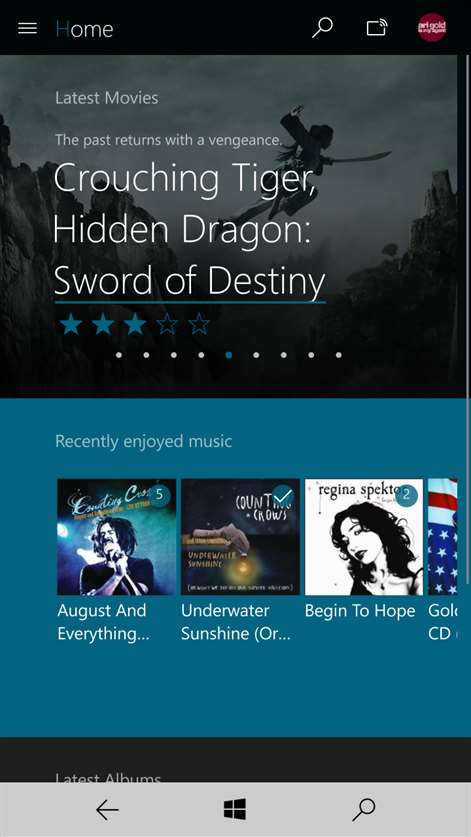Open the Latest Movies section heading
The image size is (471, 837).
coord(107,98)
